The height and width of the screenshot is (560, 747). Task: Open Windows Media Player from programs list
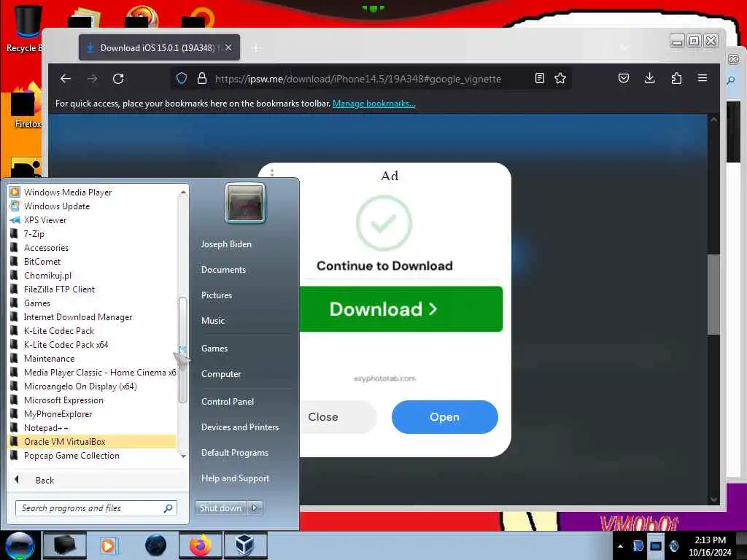68,192
